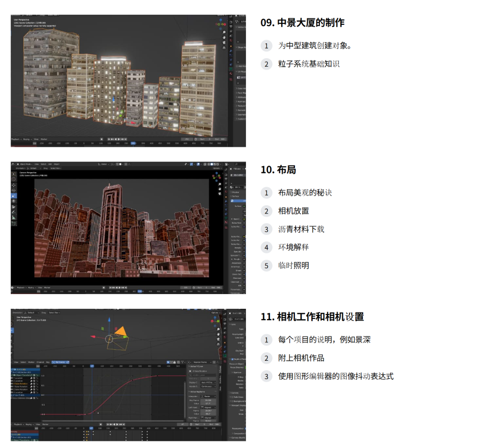This screenshot has width=488, height=448.
Task: Click play button in section 09 timeline
Action: point(119,139)
